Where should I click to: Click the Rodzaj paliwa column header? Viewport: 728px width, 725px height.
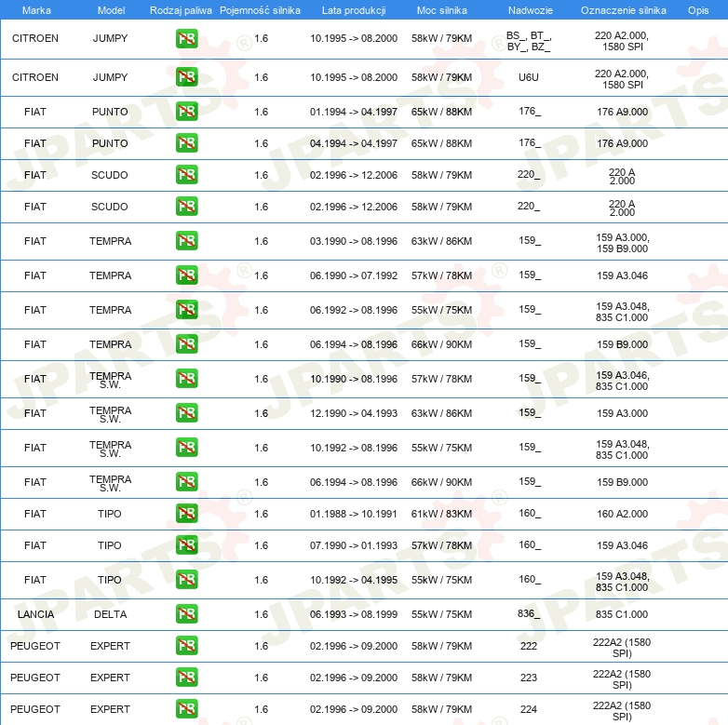coord(181,10)
